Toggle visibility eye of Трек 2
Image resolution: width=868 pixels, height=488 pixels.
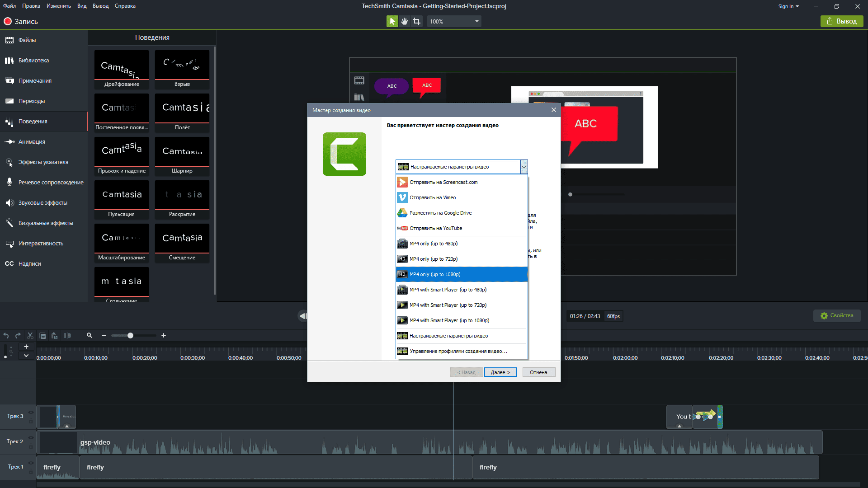(31, 437)
